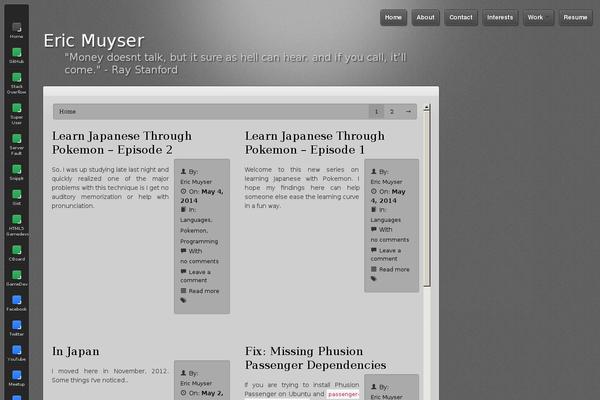Expand the Work dropdown menu
Image resolution: width=600 pixels, height=400 pixels.
point(538,18)
